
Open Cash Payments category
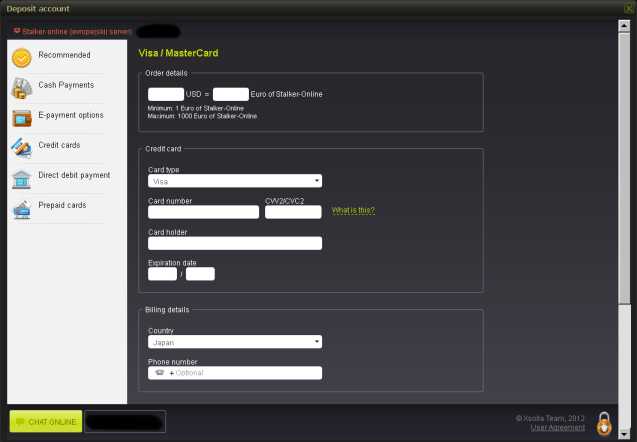pos(66,85)
